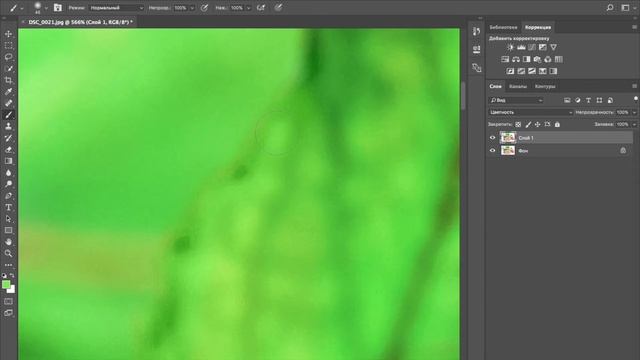Screen dimensions: 640x360
Task: Add a Photo Filter adjustment
Action: point(537,59)
